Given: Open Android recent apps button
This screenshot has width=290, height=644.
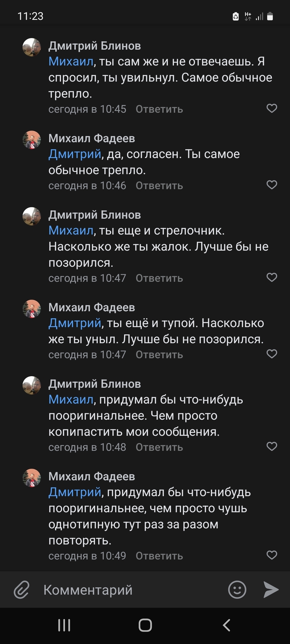Looking at the screenshot, I should point(64,625).
